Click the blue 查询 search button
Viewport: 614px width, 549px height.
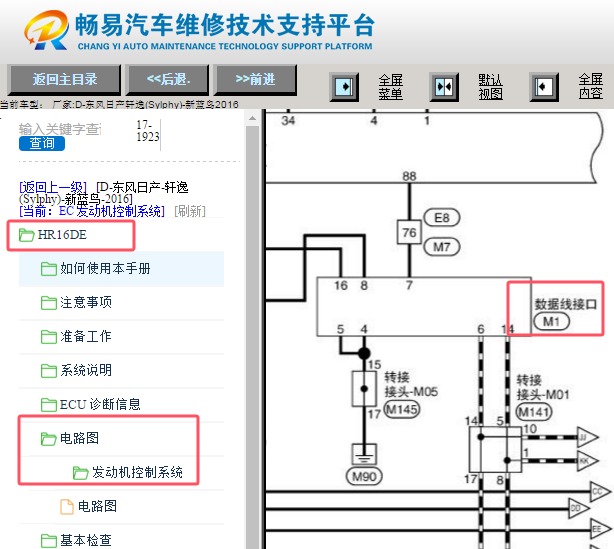point(42,143)
